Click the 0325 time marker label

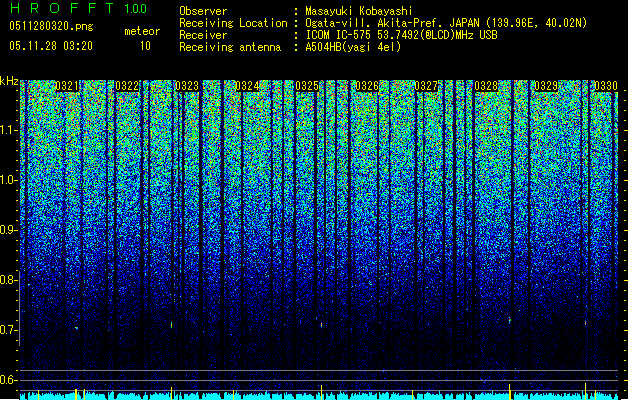tap(307, 86)
